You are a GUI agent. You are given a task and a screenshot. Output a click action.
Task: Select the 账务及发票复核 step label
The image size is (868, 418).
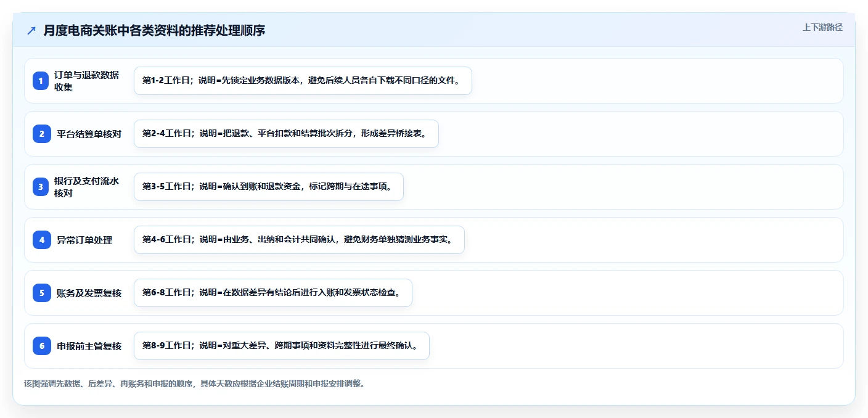pyautogui.click(x=89, y=293)
